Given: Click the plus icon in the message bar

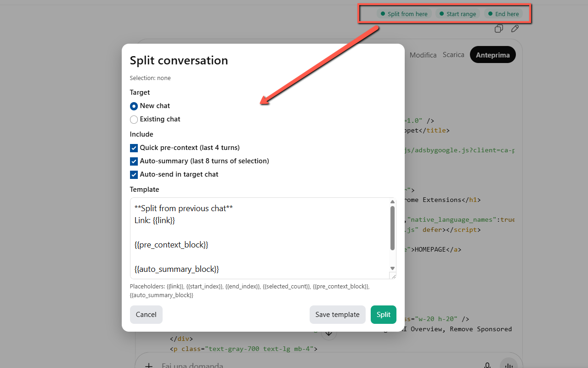Looking at the screenshot, I should tap(148, 365).
